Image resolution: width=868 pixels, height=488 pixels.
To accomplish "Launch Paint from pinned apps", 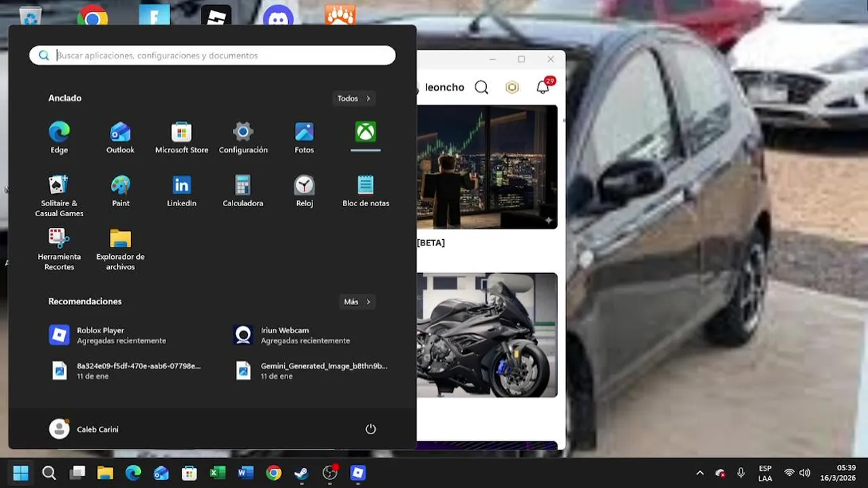I will click(x=120, y=191).
